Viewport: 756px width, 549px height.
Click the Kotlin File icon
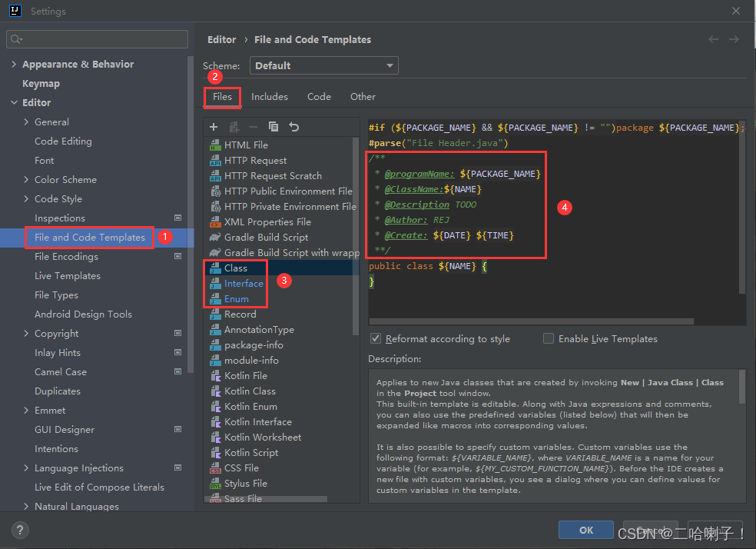tap(216, 376)
